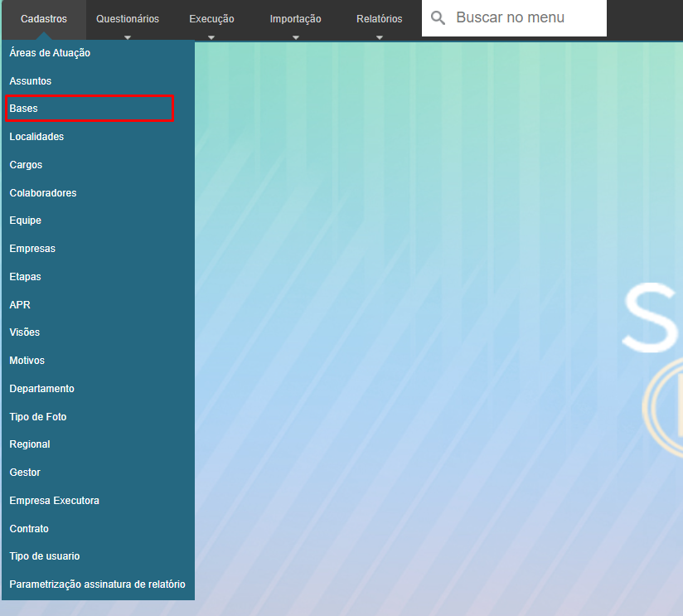683x616 pixels.
Task: Choose Empresa Executora entry
Action: point(54,501)
